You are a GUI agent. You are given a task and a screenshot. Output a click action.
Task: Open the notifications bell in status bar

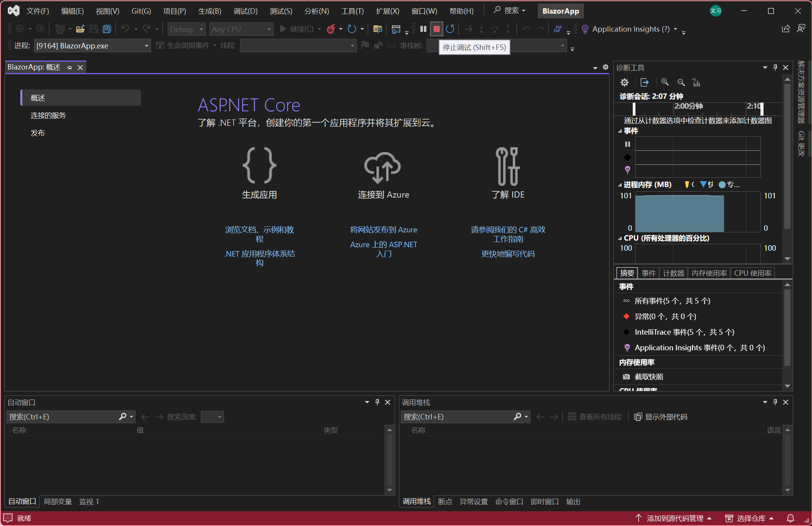point(791,518)
